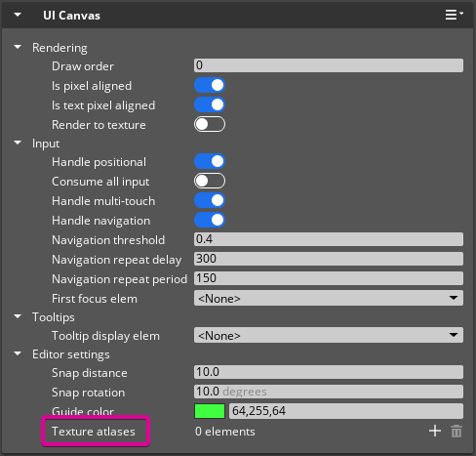This screenshot has height=456, width=476.
Task: Collapse the Tooltips section
Action: [18, 316]
